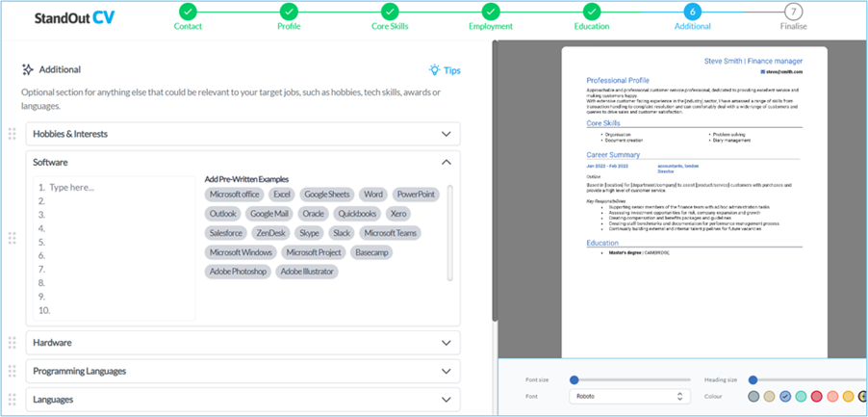Add Google Sheets example chip
868x417 pixels.
[327, 195]
